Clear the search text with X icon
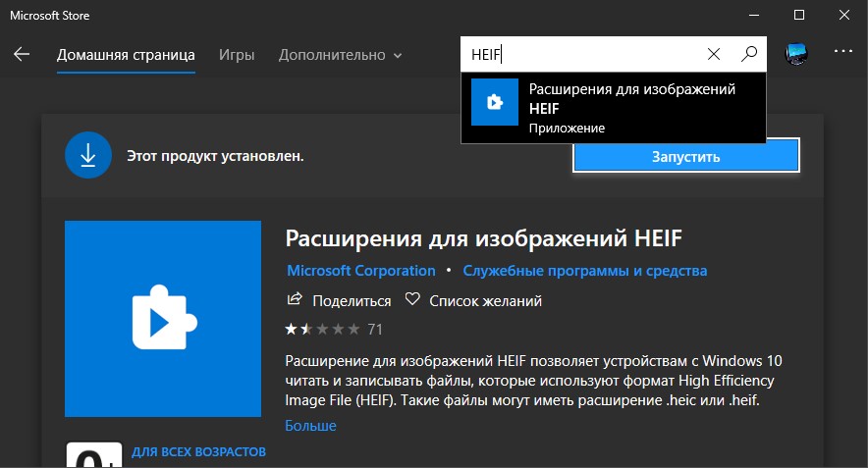 click(714, 54)
